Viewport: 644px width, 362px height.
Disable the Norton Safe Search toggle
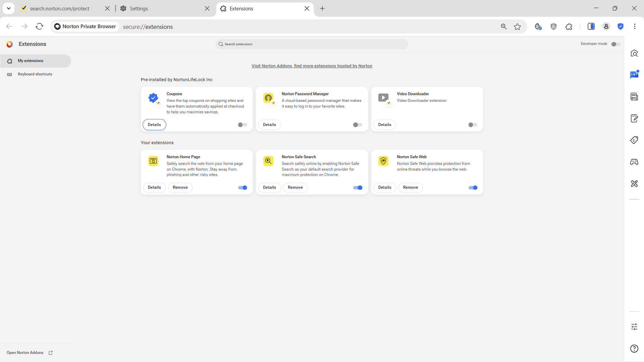[358, 188]
